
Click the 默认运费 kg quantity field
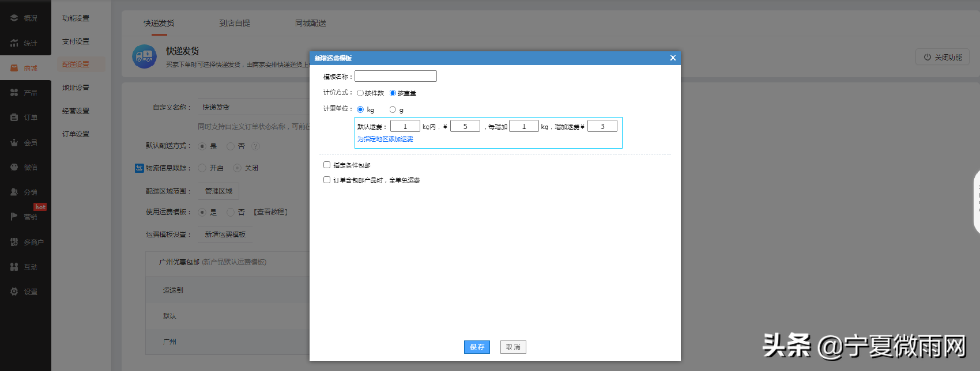click(x=405, y=126)
